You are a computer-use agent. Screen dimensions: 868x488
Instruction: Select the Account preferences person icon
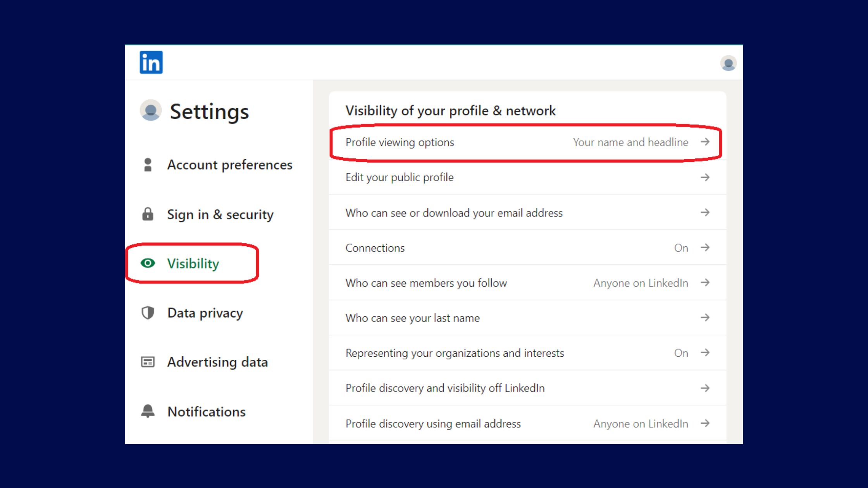point(148,165)
